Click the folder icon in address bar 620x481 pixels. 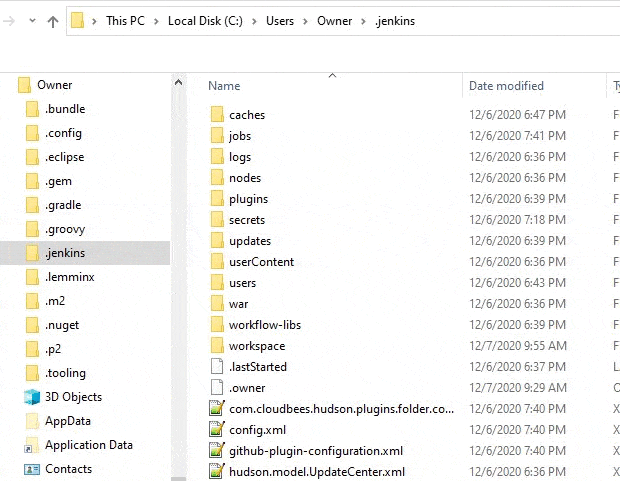[x=78, y=20]
